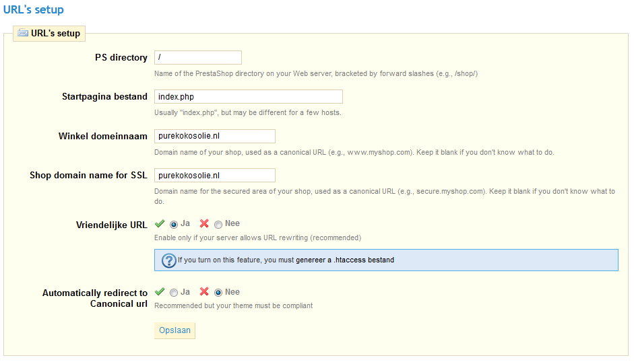
Task: Click the Shop domain name for SSL field
Action: coord(215,176)
